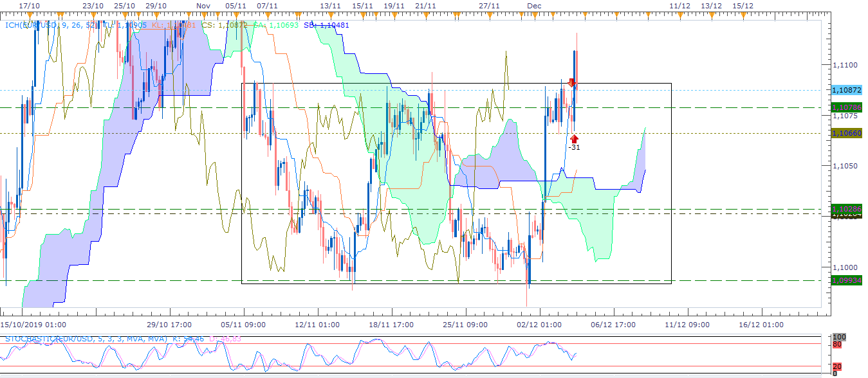Click the orange marker below Nov
Image resolution: width=868 pixels, height=378 pixels.
[203, 15]
